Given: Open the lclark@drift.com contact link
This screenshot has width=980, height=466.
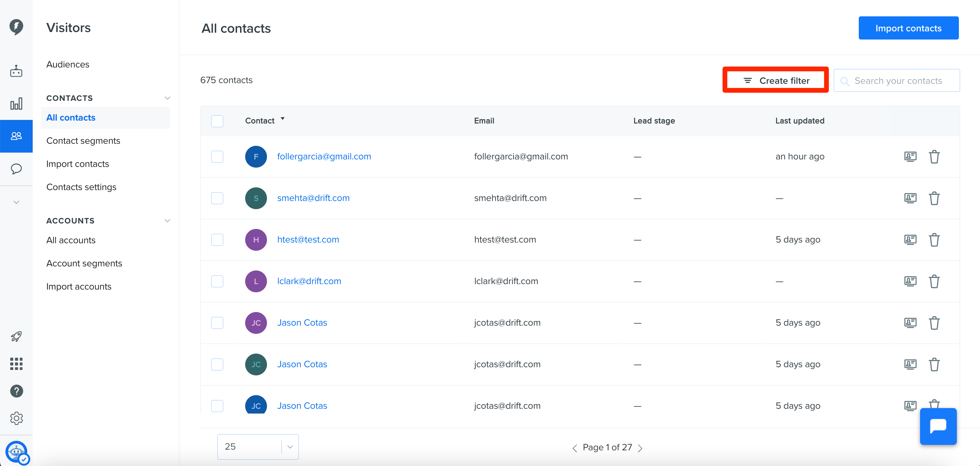Looking at the screenshot, I should (x=309, y=281).
